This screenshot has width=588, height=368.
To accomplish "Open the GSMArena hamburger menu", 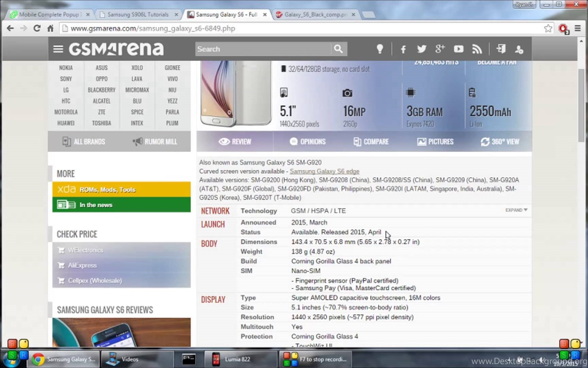I will click(x=58, y=49).
